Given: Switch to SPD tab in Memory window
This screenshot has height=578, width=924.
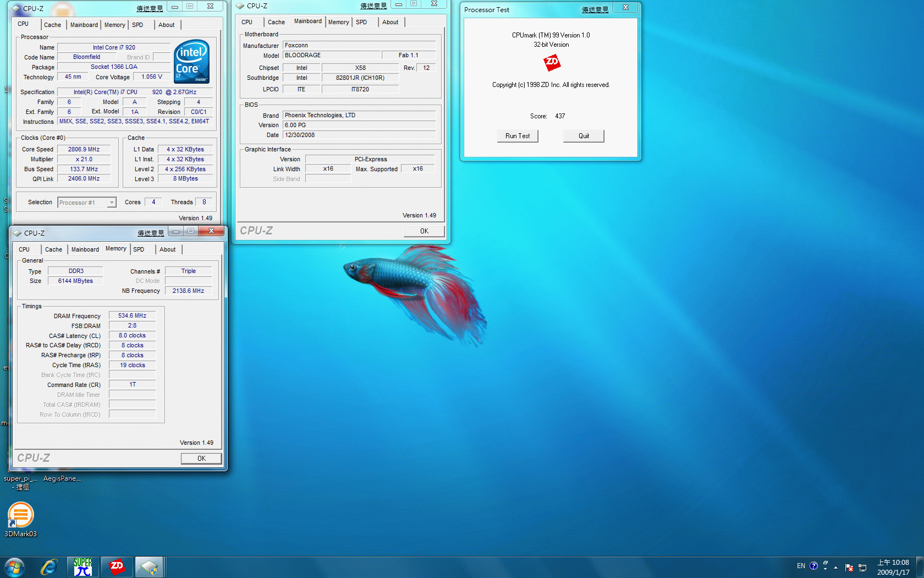Looking at the screenshot, I should tap(139, 249).
